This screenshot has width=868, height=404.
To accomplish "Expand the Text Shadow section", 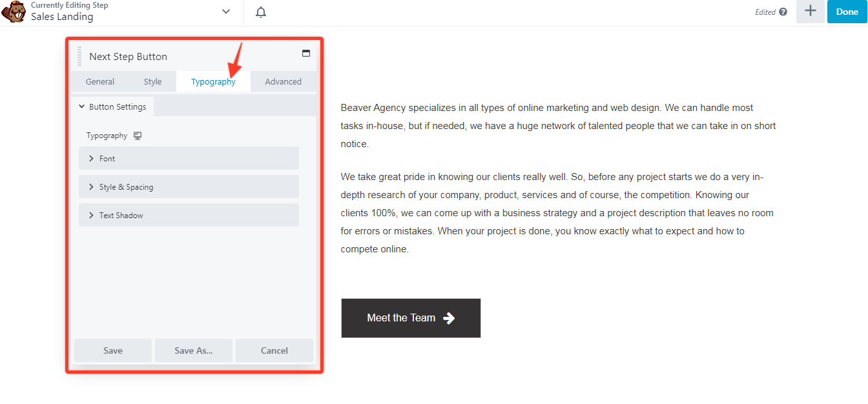I will coord(189,216).
